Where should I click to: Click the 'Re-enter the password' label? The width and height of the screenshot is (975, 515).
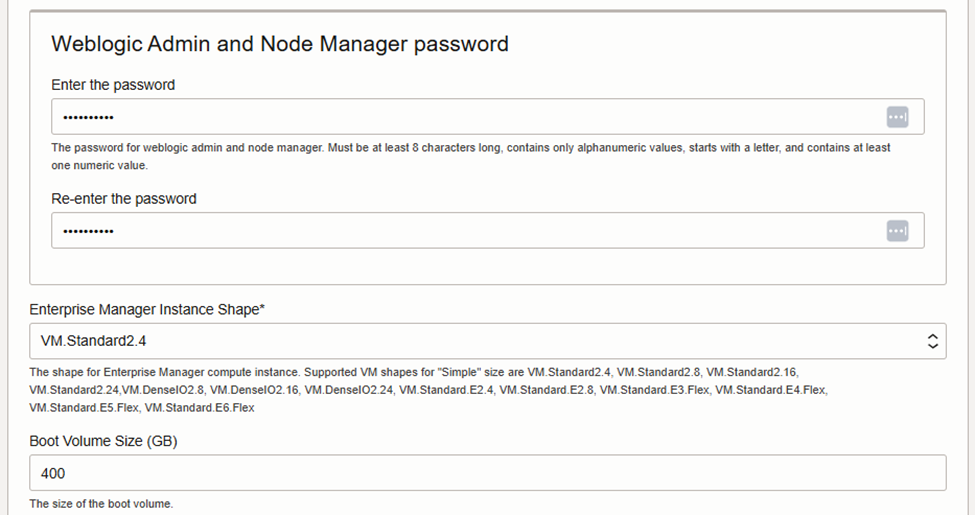click(x=124, y=199)
